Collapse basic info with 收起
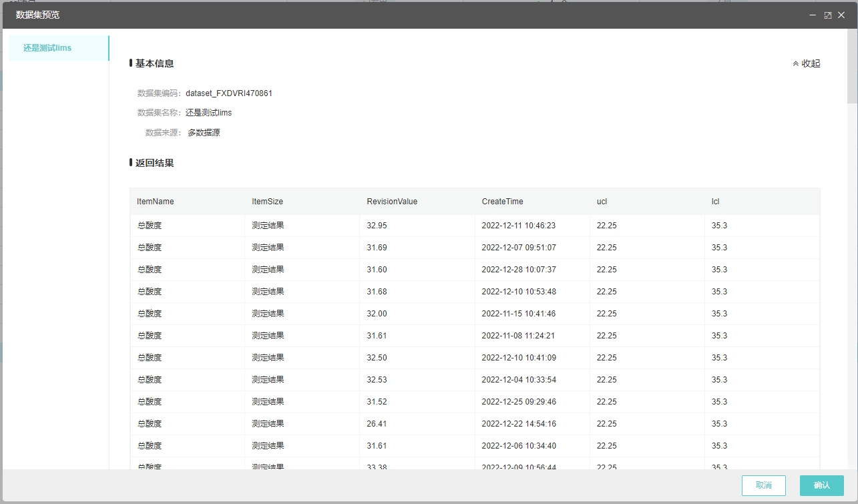 806,63
